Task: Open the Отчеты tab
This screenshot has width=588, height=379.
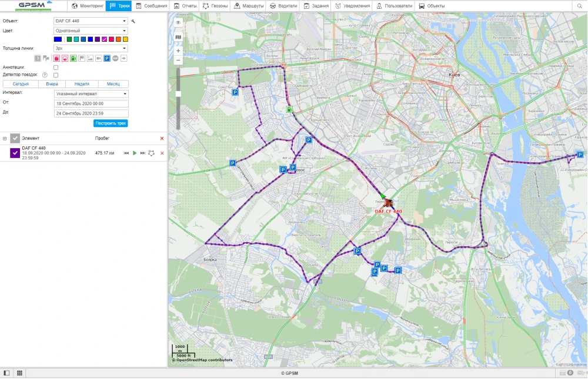Action: click(185, 6)
